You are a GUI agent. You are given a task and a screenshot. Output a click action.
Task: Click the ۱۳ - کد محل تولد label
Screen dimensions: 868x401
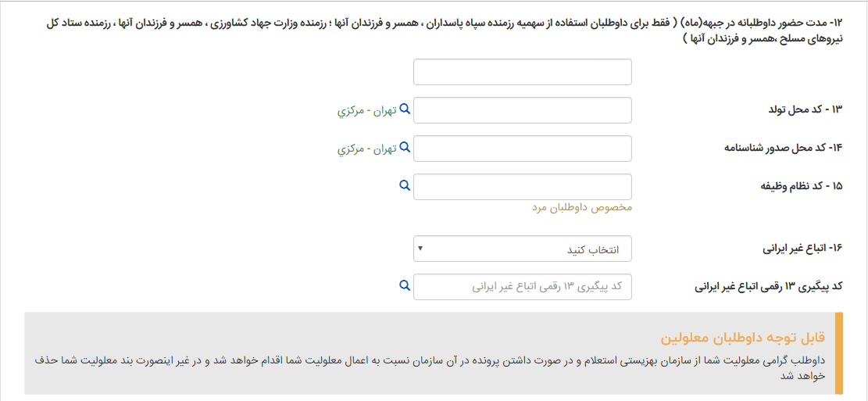click(x=805, y=109)
